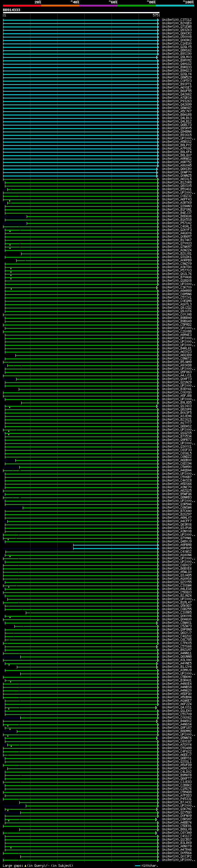197x868 pixels.
Task: Select label UniRef100_A3NC70
Action: (177, 487)
